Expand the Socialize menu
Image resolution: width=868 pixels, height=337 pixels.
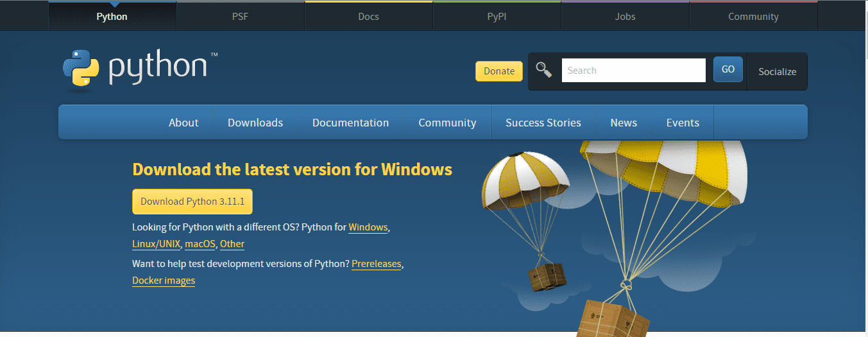(777, 71)
